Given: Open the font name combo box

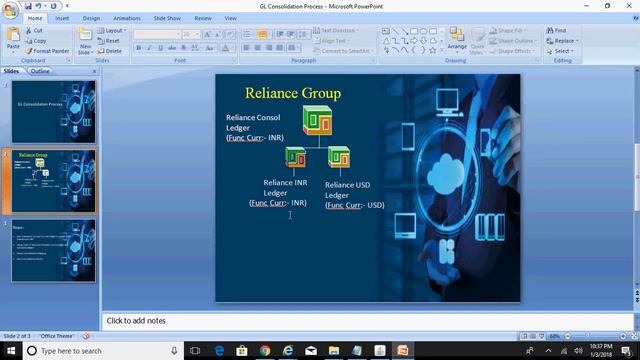Looking at the screenshot, I should (157, 35).
